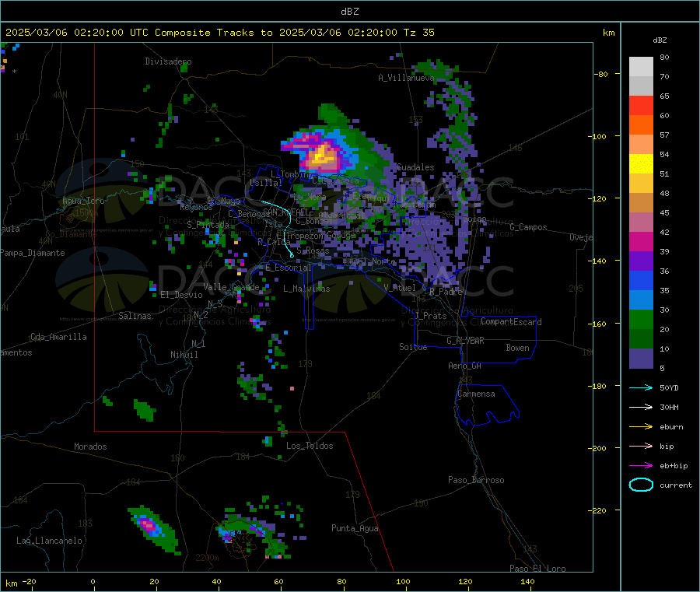Image resolution: width=700 pixels, height=592 pixels.
Task: Click the 'G_ALVEAR' map label
Action: [x=465, y=341]
